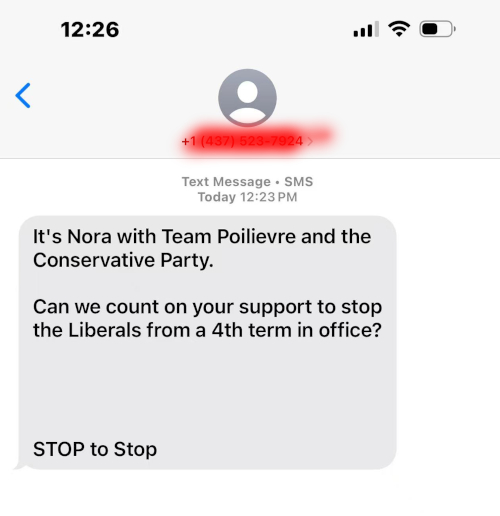
Task: Tap the word "Liberals" in the message
Action: pos(105,330)
